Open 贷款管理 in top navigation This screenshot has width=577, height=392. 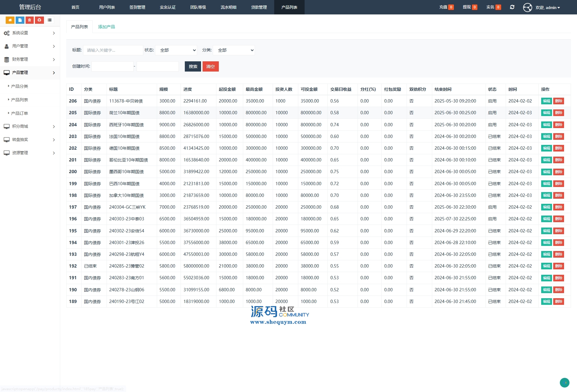[x=259, y=7]
